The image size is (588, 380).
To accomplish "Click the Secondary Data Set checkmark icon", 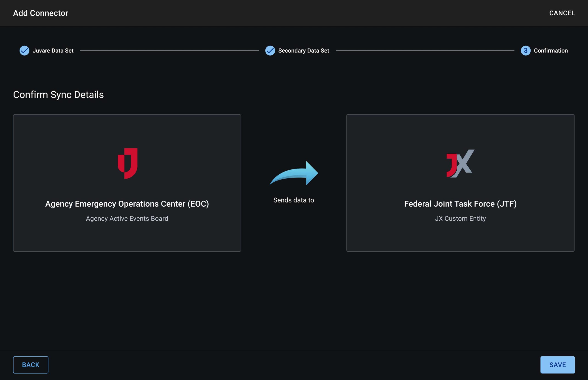I will [270, 51].
